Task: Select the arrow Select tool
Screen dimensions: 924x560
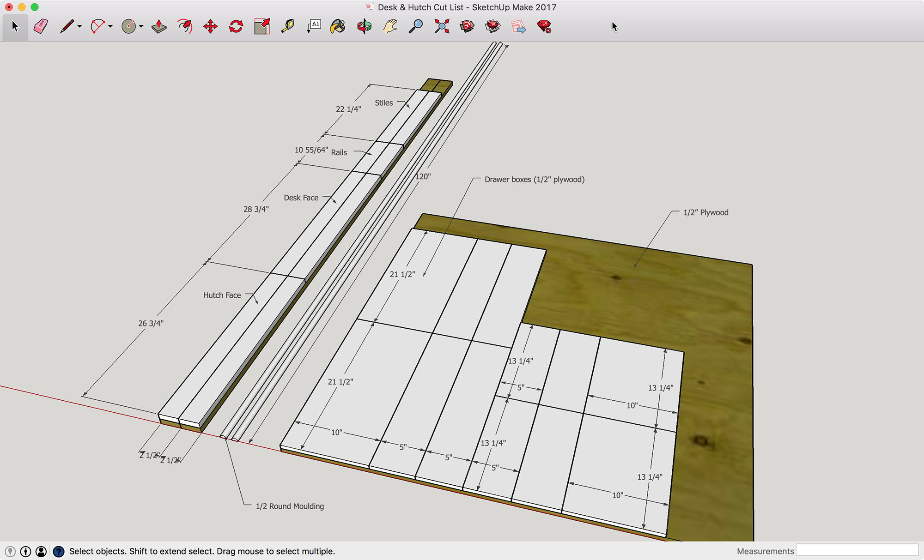Action: [x=15, y=27]
